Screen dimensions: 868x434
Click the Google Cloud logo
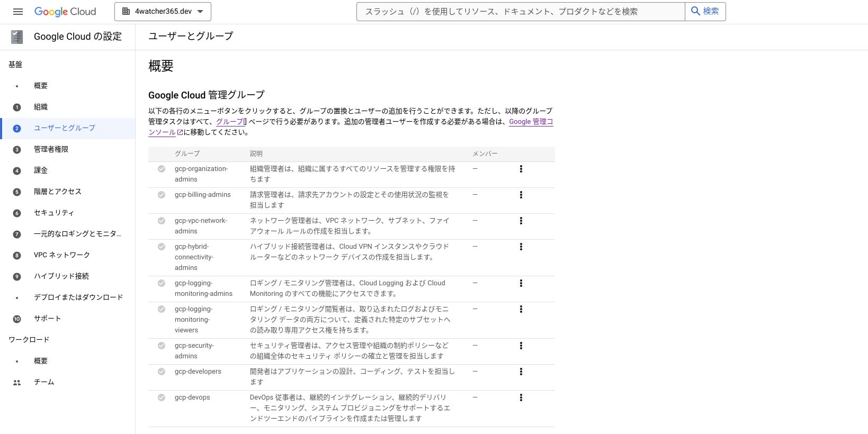coord(65,12)
